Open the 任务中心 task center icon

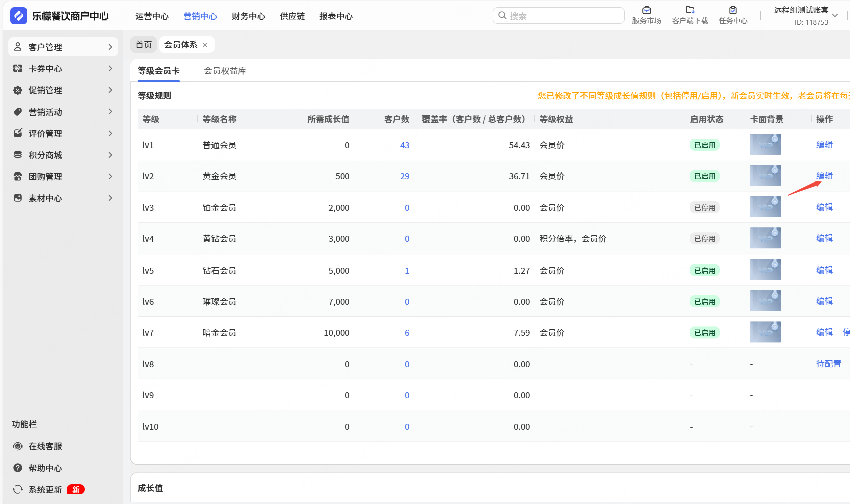coord(733,10)
